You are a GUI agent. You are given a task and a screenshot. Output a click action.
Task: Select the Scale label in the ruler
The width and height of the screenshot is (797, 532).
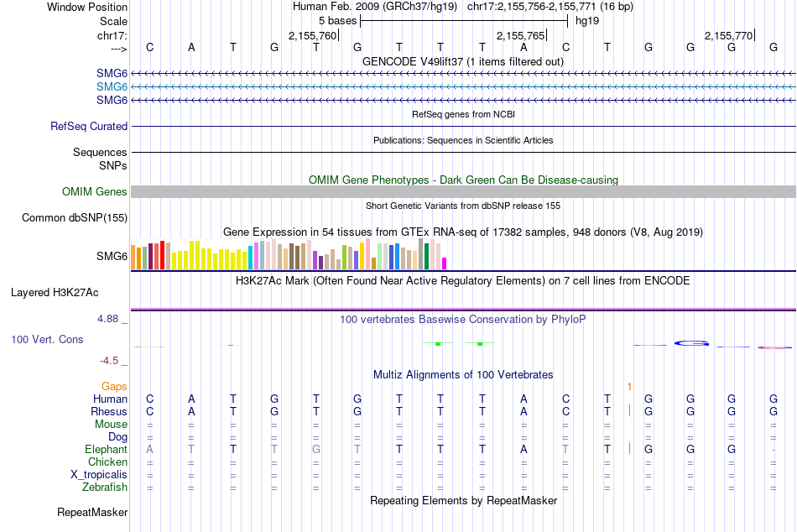coord(113,21)
